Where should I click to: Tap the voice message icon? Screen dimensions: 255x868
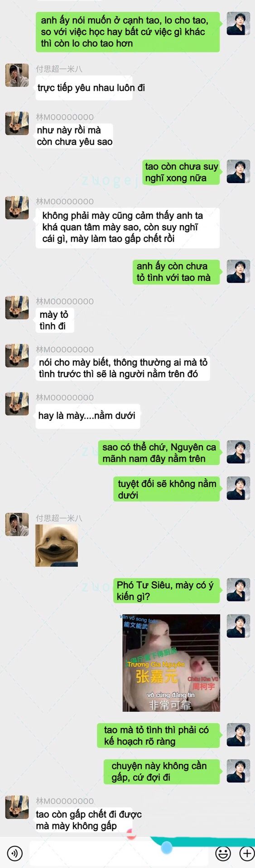point(15,853)
